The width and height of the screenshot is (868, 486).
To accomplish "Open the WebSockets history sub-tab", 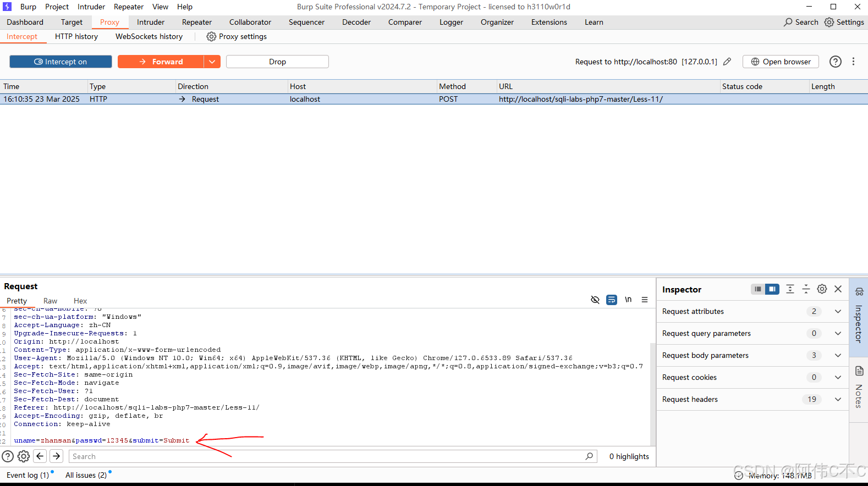I will 149,36.
